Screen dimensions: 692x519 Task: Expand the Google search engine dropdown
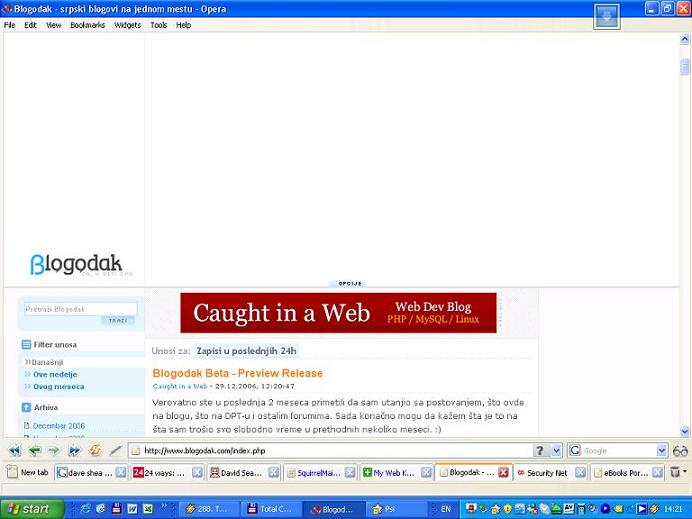[661, 451]
